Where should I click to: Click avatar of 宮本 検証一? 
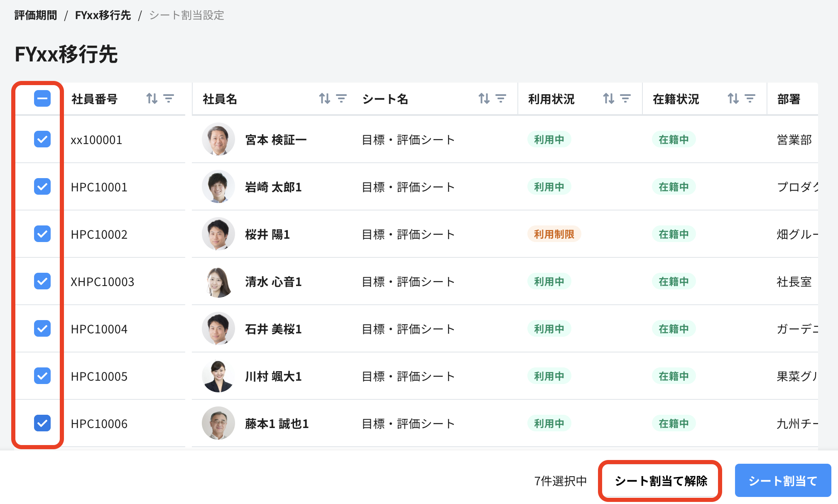(218, 139)
